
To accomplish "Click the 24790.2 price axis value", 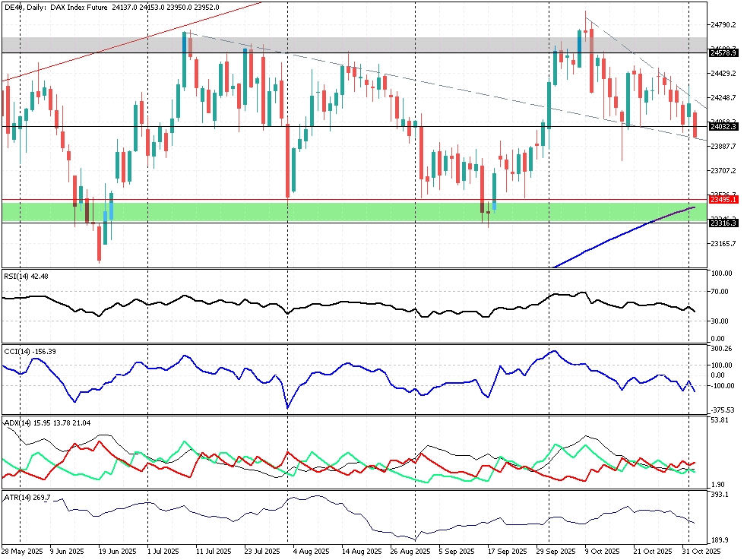I will click(x=723, y=25).
